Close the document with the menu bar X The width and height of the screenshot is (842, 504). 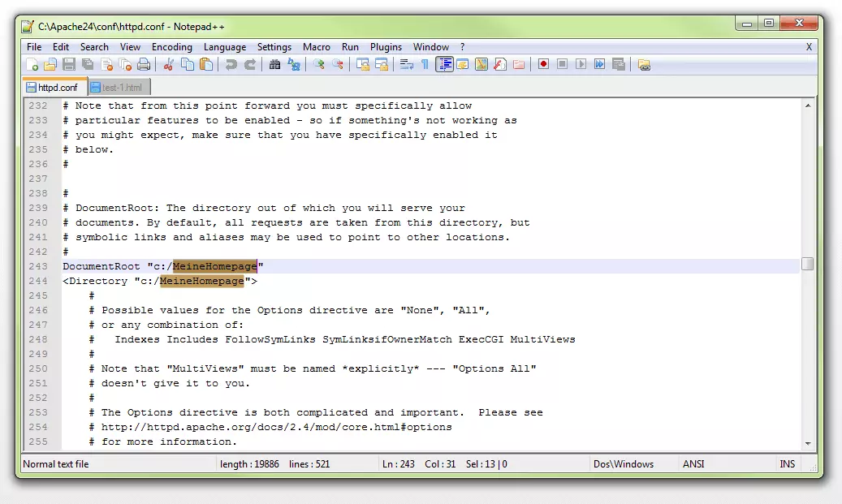click(809, 47)
